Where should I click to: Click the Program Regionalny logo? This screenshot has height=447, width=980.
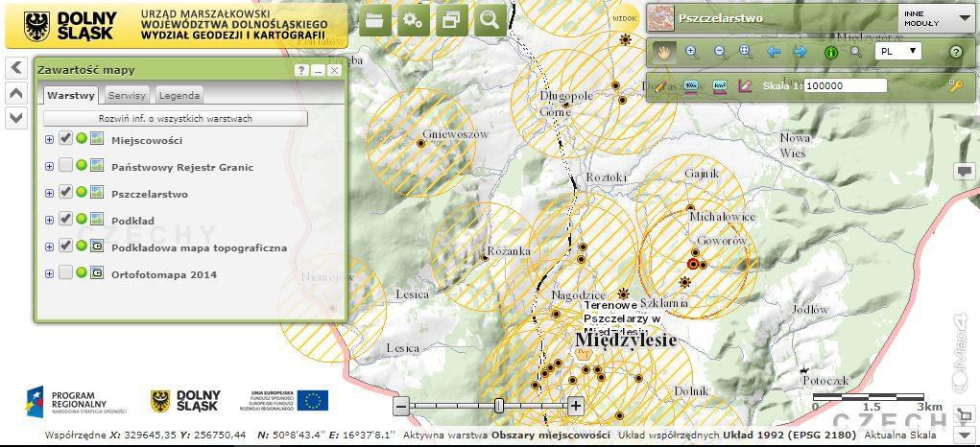(x=76, y=401)
